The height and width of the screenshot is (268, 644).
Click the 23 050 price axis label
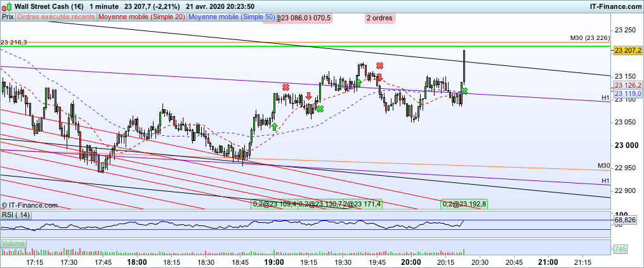coord(624,122)
